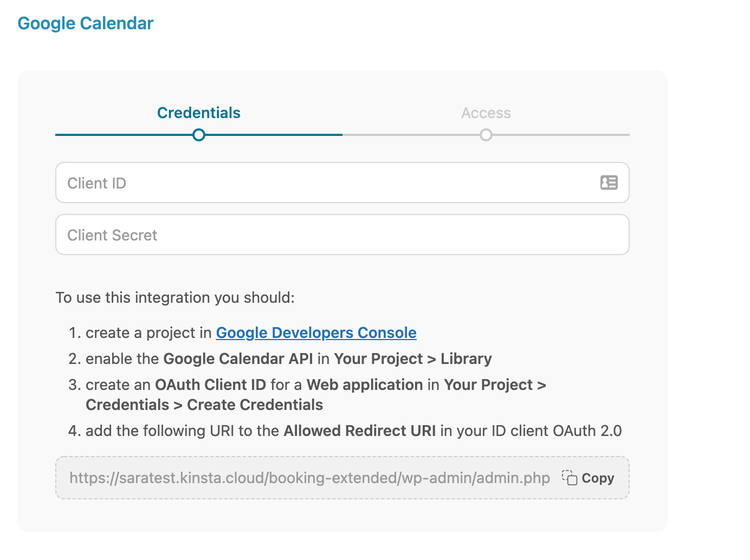
Task: Switch to the Credentials tab
Action: click(x=199, y=113)
